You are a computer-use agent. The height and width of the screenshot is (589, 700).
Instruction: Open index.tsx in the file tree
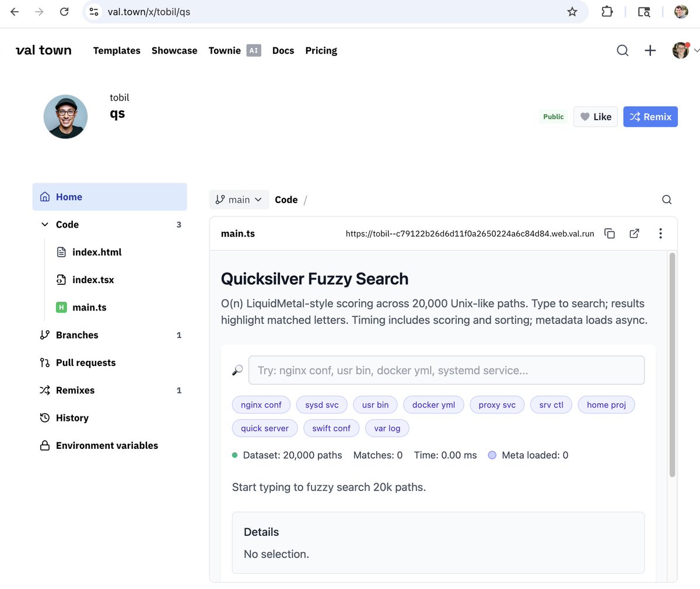point(93,280)
